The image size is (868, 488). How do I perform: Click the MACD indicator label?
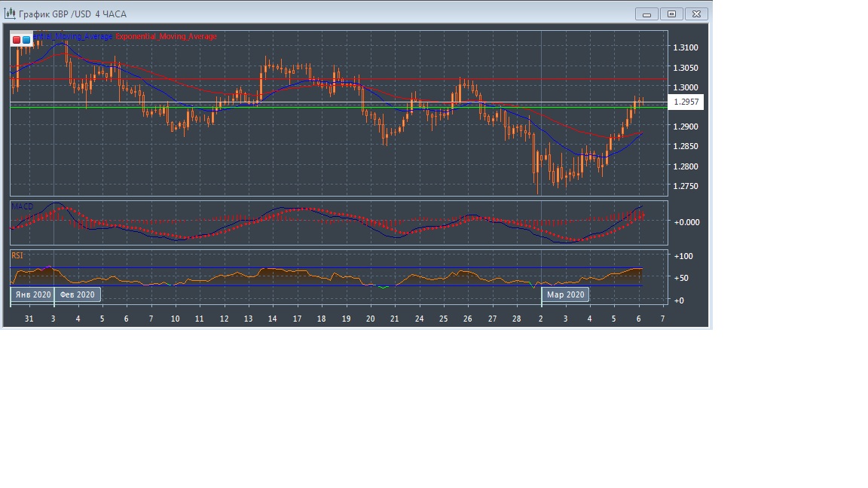tap(23, 206)
